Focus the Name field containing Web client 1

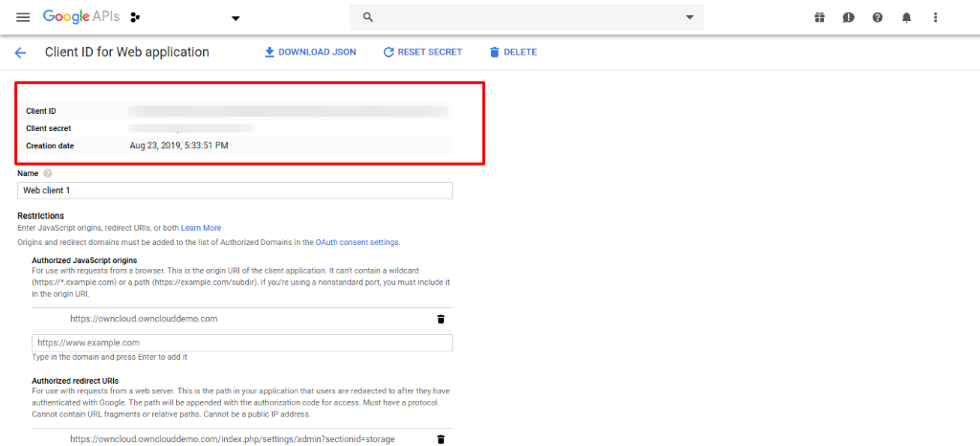(x=234, y=190)
